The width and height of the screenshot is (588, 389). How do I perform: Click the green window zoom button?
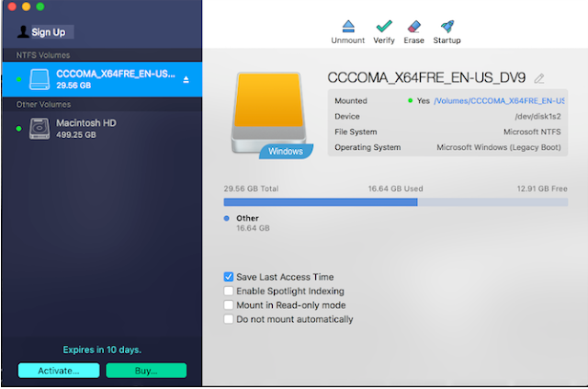40,6
